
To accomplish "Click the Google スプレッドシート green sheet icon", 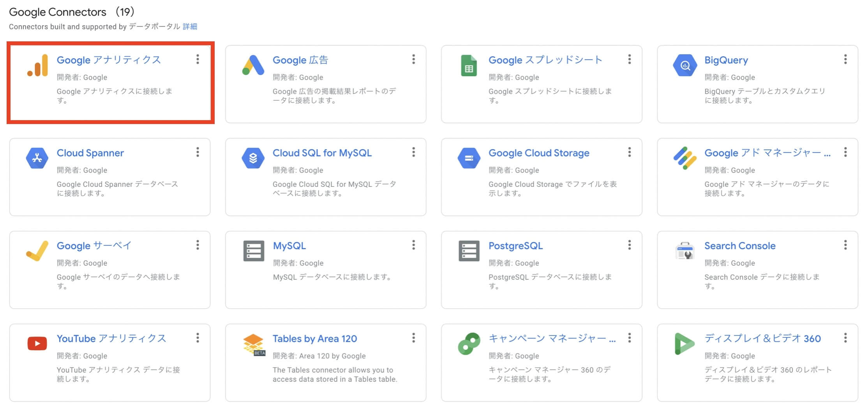I will pos(469,66).
